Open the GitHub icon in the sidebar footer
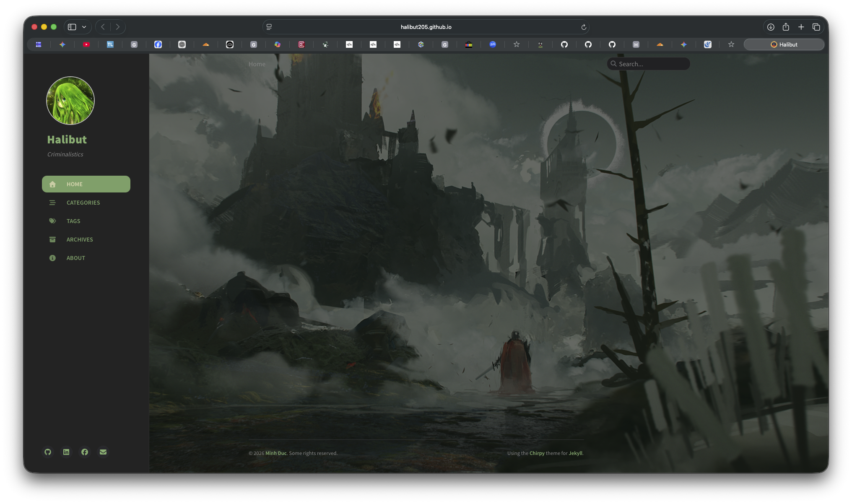852x504 pixels. pyautogui.click(x=48, y=452)
